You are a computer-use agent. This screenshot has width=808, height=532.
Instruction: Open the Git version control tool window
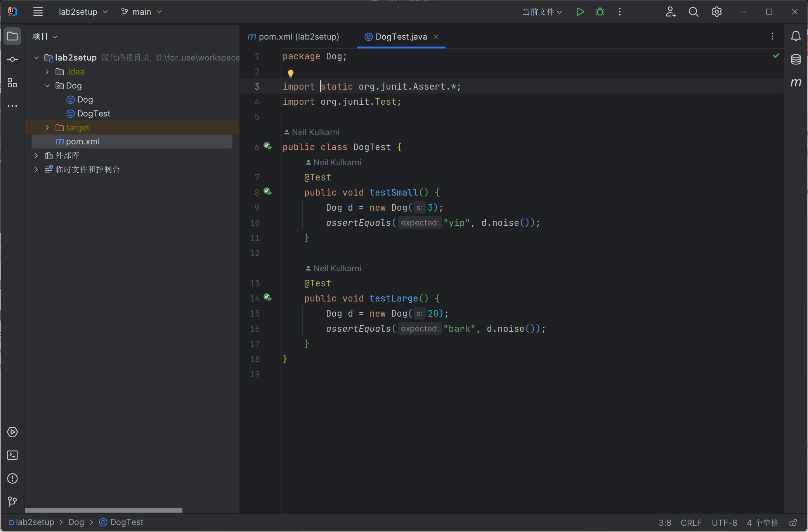coord(12,501)
